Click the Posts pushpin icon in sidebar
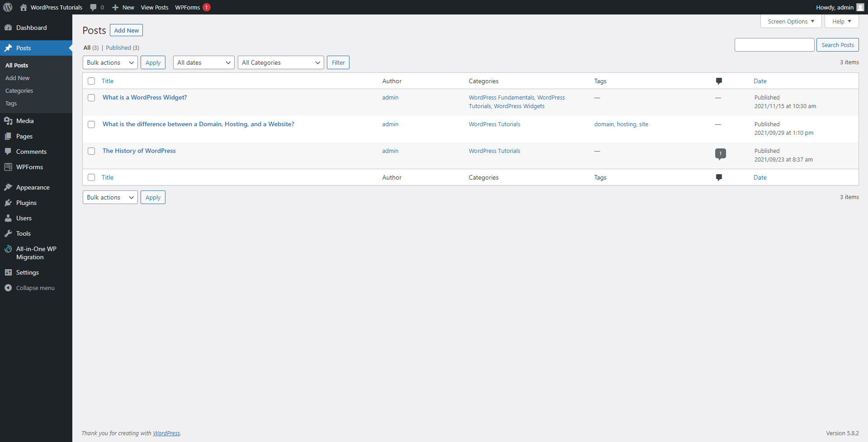Screen dimensions: 868x442 point(8,48)
